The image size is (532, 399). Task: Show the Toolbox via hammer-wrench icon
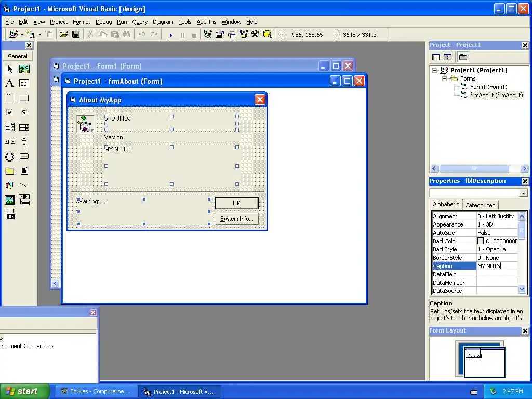(256, 35)
